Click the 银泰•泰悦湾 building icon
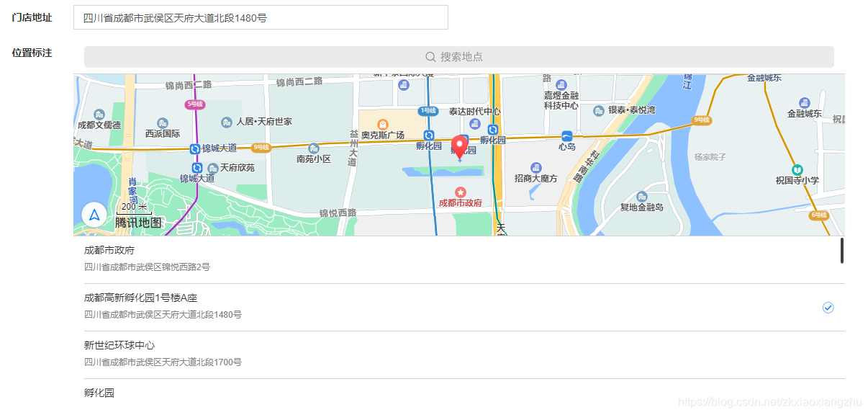 (x=599, y=110)
